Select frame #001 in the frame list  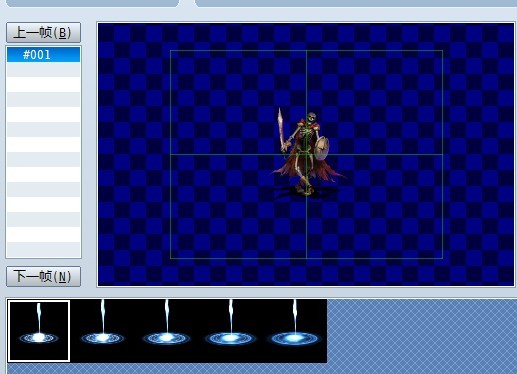(x=43, y=55)
